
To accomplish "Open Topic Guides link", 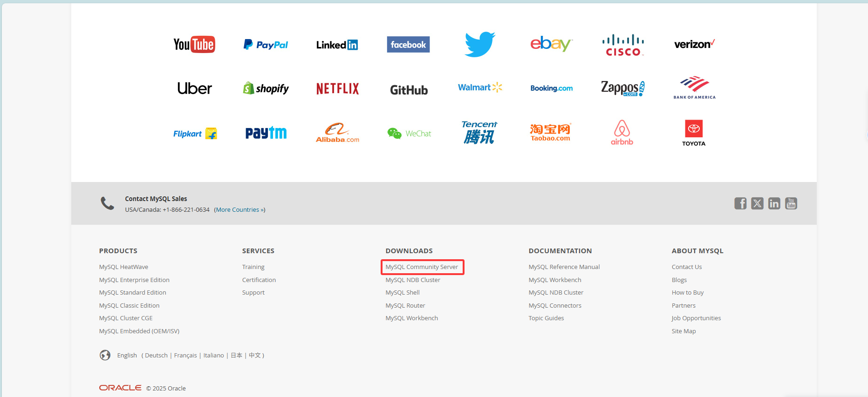I will [546, 318].
